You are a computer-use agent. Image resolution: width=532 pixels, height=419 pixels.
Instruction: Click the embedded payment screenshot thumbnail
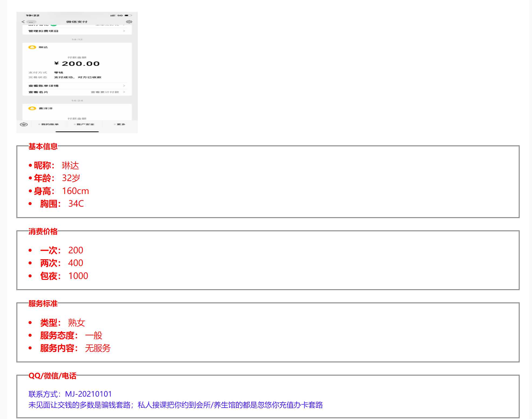coord(77,72)
